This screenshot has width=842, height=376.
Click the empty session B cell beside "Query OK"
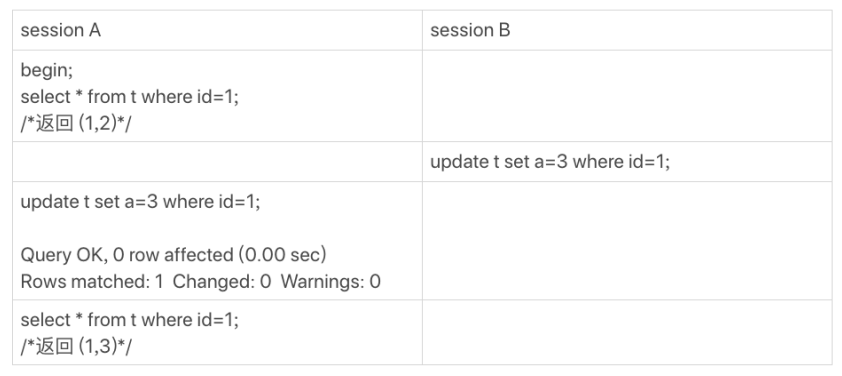[627, 241]
